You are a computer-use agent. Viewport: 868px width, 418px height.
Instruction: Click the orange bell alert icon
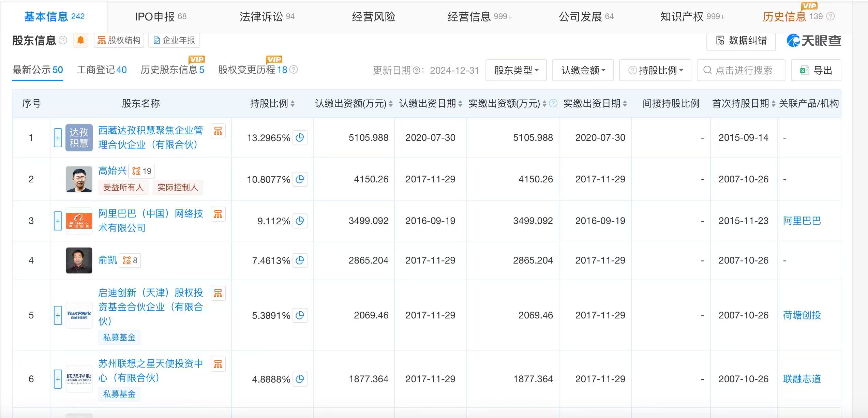(80, 40)
